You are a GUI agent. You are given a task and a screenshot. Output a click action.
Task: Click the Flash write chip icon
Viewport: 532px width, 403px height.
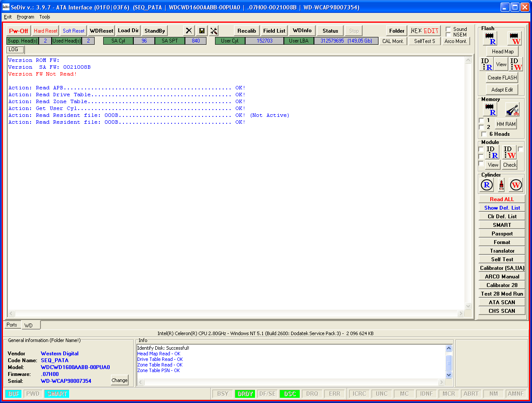[514, 38]
